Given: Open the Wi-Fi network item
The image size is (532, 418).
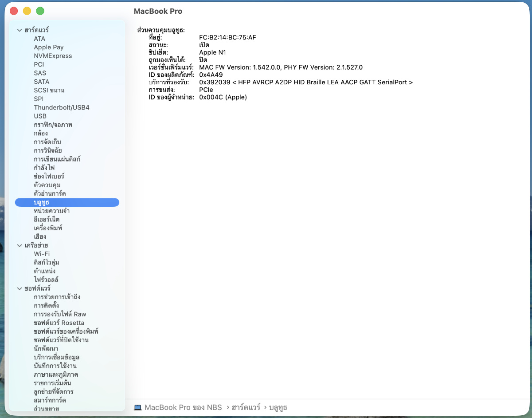Looking at the screenshot, I should [x=42, y=254].
